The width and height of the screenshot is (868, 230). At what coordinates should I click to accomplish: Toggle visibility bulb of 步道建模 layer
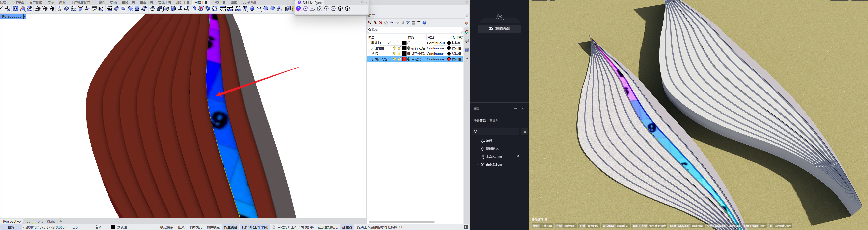click(x=394, y=48)
